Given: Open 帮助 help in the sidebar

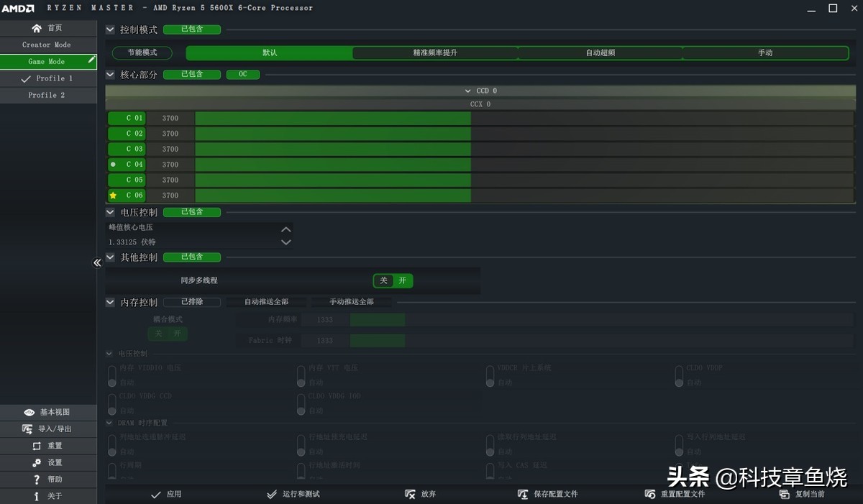Looking at the screenshot, I should click(48, 479).
